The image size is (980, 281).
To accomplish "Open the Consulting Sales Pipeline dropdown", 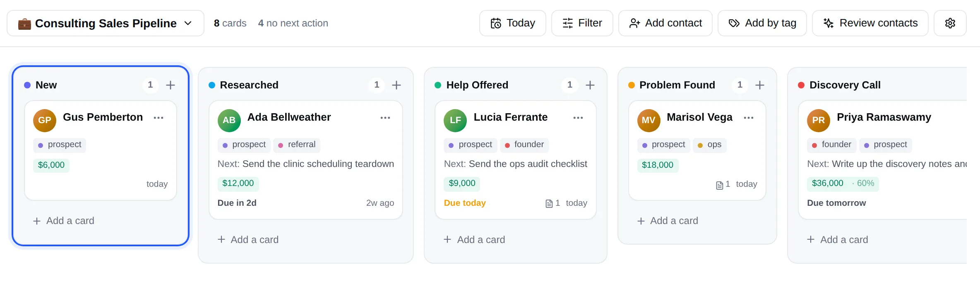I will 106,23.
